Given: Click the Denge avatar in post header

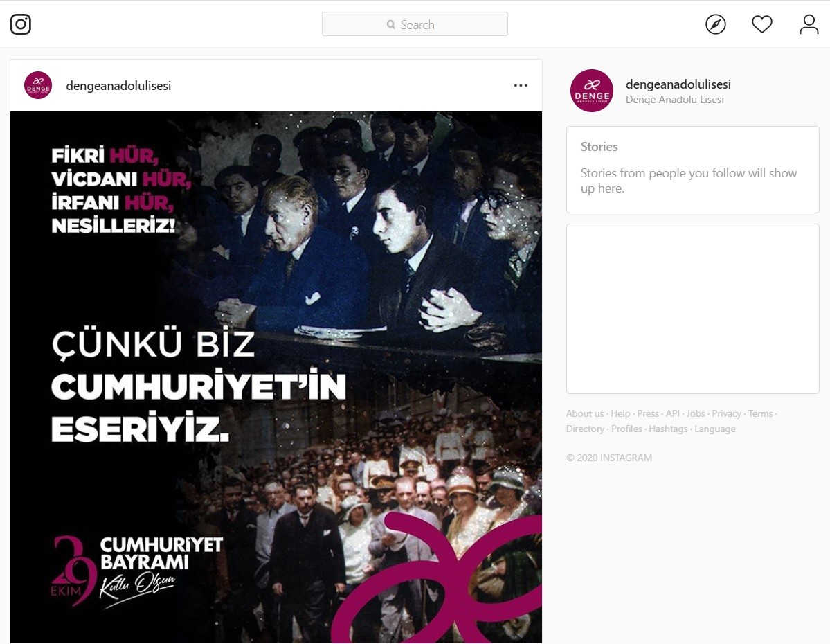Looking at the screenshot, I should 38,85.
